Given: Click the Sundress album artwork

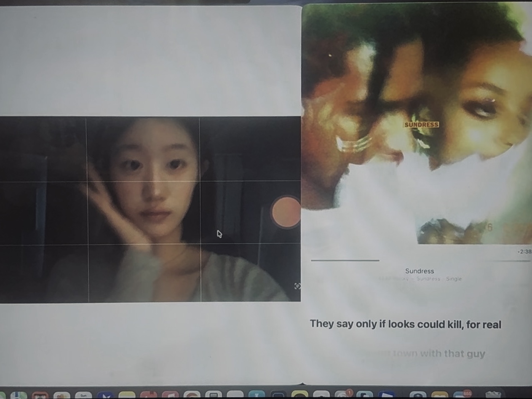Looking at the screenshot, I should 417,123.
